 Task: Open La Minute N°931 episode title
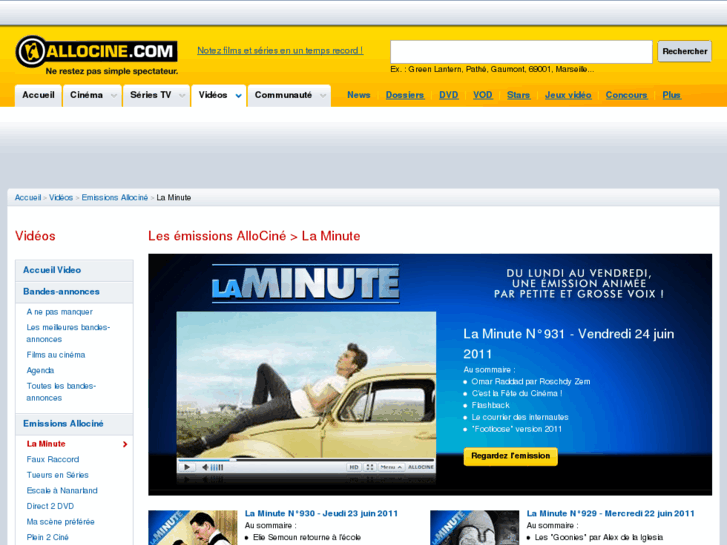pos(568,344)
